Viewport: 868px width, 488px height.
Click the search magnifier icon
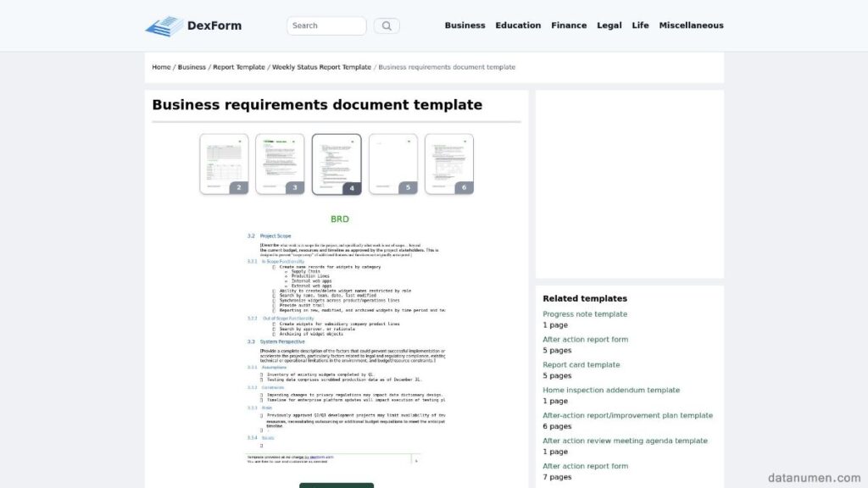[387, 25]
